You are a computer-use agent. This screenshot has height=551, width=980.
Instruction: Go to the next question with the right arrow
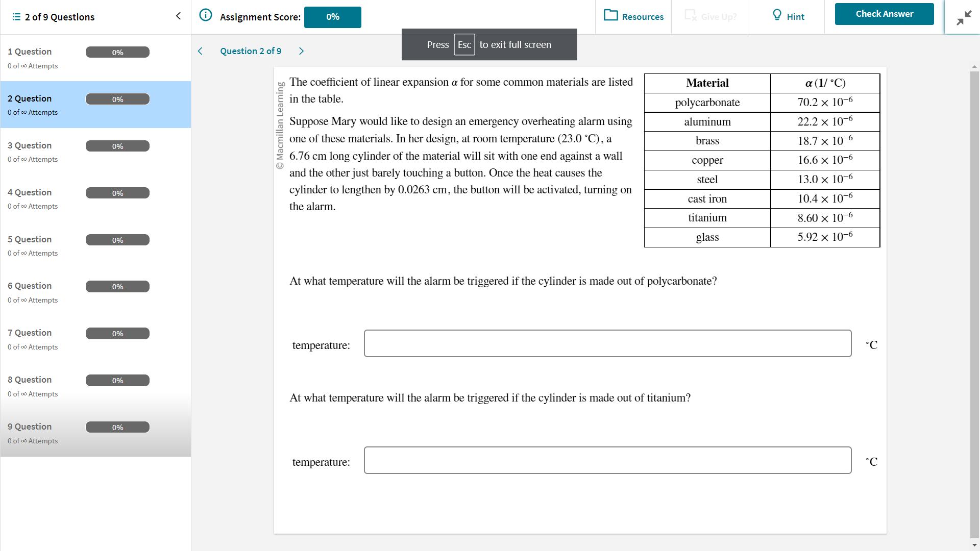tap(301, 51)
